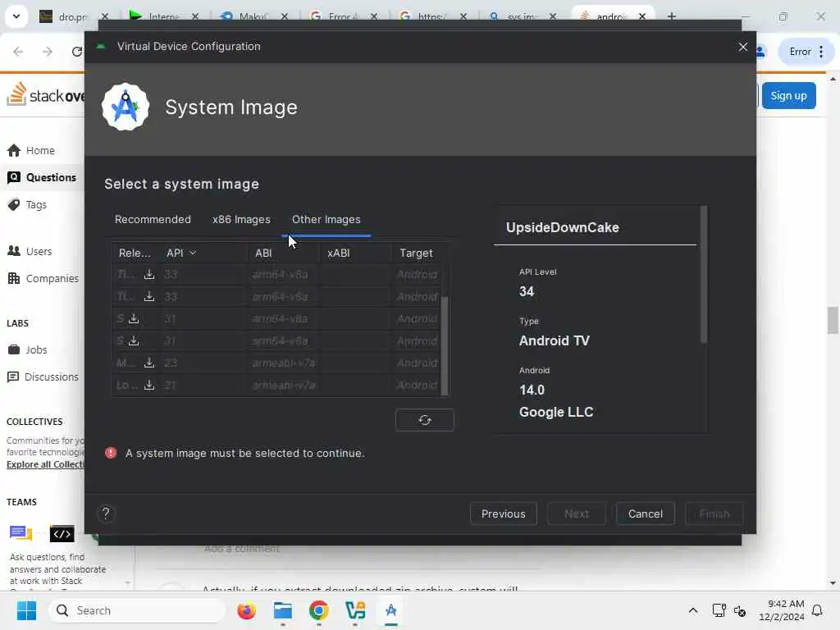
Task: Download the API 23 armeabi-v7a system image
Action: 149,363
